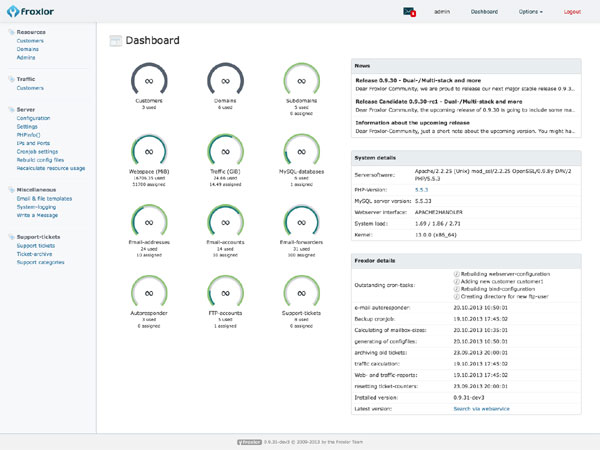Open the Options dropdown in header
The width and height of the screenshot is (600, 450).
click(530, 12)
